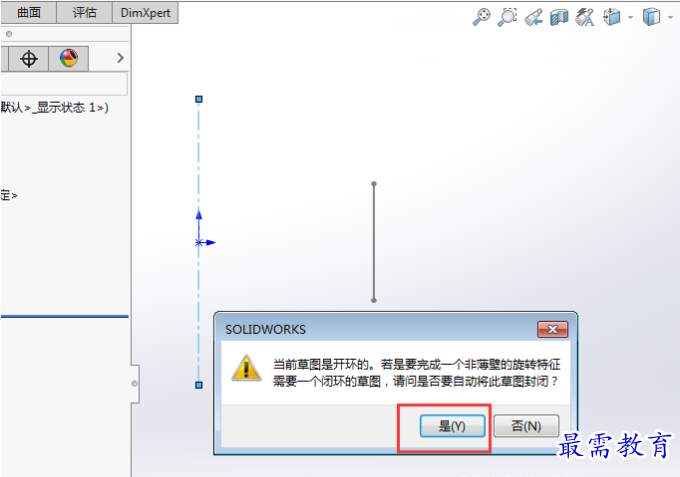The image size is (680, 477).
Task: Click the View Orientation icon
Action: tap(612, 17)
